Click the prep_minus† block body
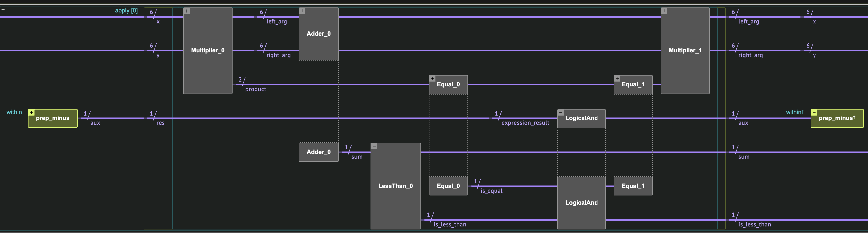This screenshot has height=233, width=868. (x=837, y=118)
